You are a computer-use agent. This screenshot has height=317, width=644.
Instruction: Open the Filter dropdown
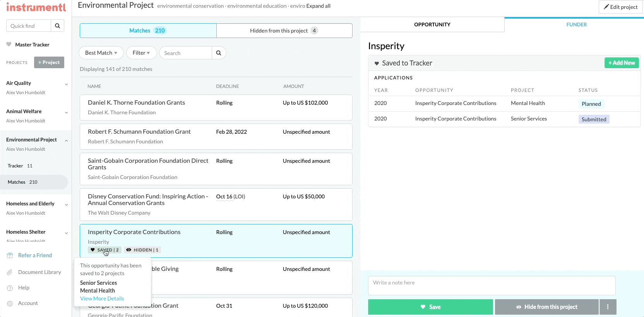click(141, 53)
